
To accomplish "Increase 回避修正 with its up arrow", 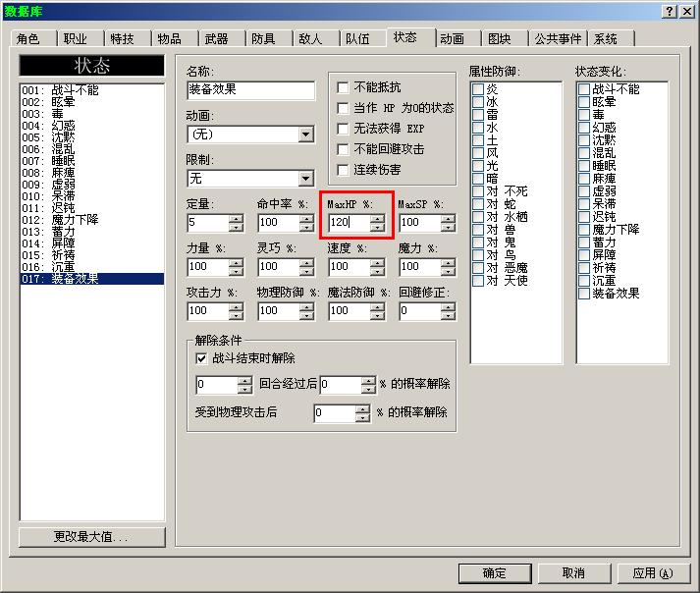I will (x=448, y=306).
